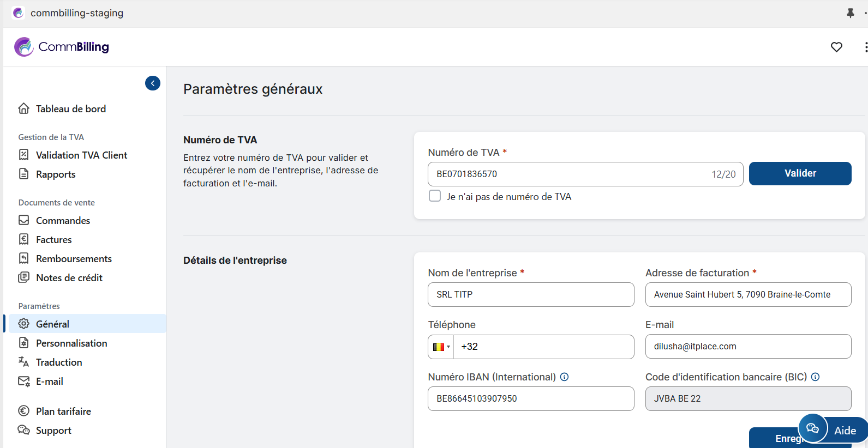Click the BIC info icon

pos(815,377)
